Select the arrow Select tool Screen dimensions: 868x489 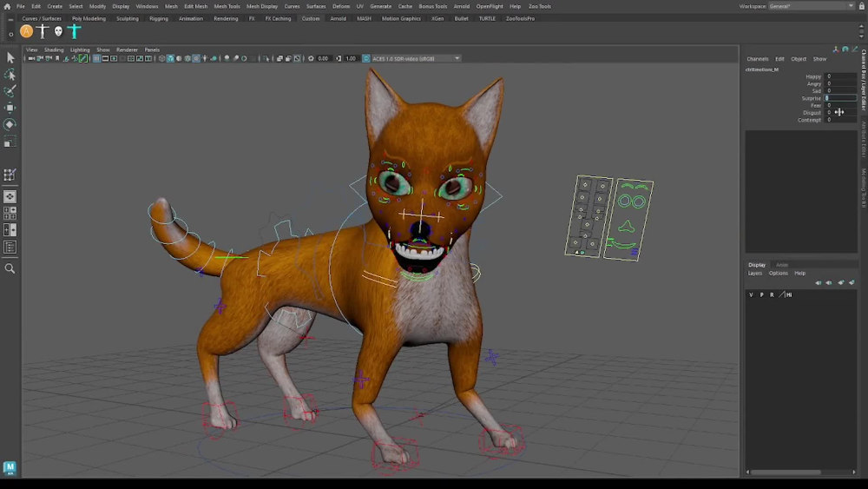[10, 57]
